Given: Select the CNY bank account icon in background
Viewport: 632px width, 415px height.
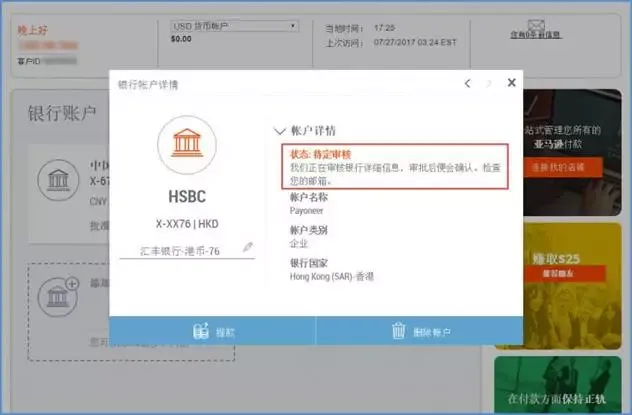Looking at the screenshot, I should [x=58, y=180].
